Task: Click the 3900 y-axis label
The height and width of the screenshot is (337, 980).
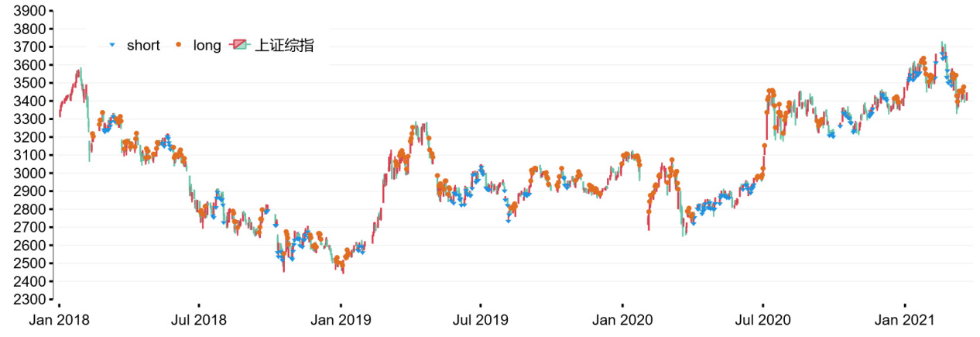Action: coord(29,11)
